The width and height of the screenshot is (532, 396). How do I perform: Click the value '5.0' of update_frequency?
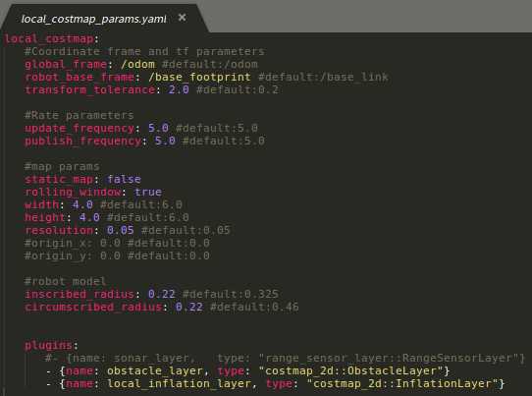click(158, 128)
